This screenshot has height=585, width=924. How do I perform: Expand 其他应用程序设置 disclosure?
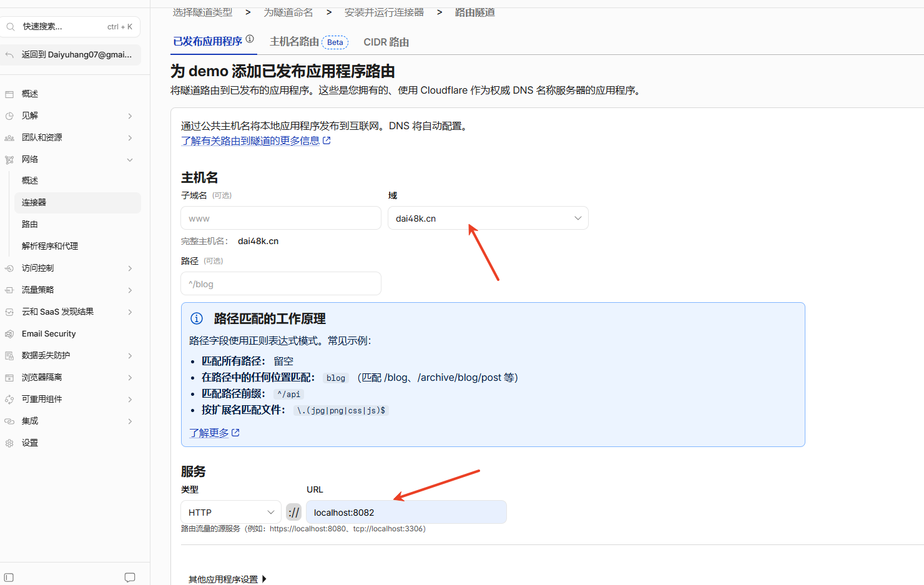[228, 579]
